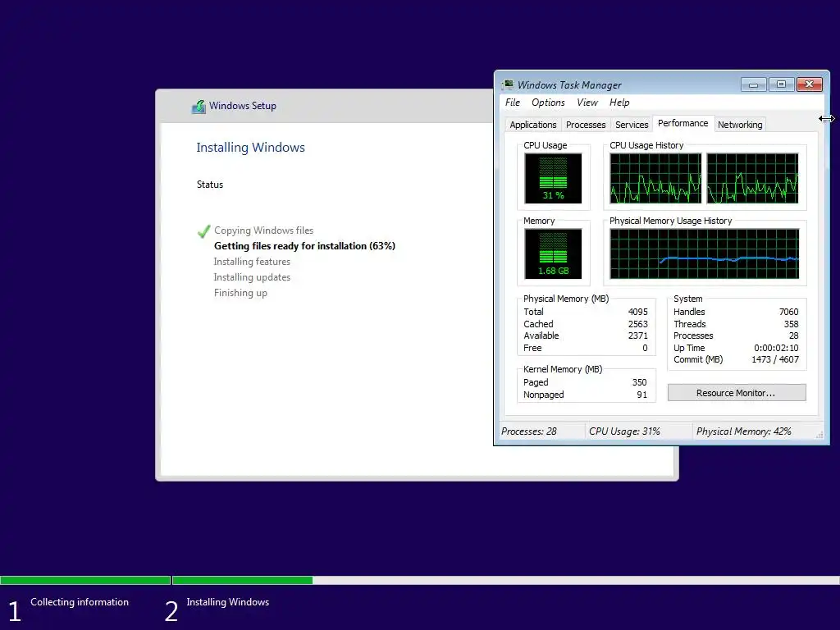Click the Up Time value 0:00:02:10

click(776, 348)
